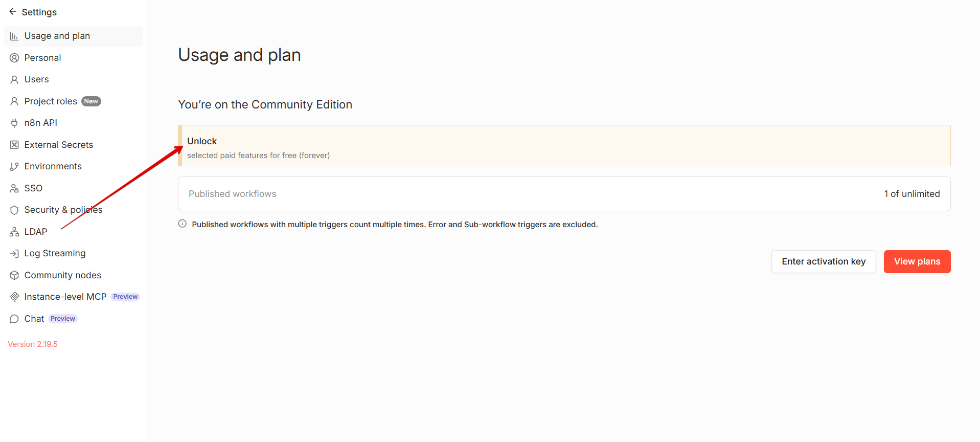Screen dimensions: 980x442
Task: Click the SSO user-lock icon
Action: coord(14,188)
